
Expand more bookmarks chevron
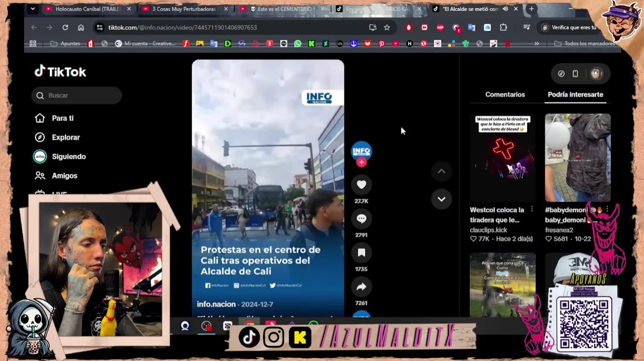point(537,44)
